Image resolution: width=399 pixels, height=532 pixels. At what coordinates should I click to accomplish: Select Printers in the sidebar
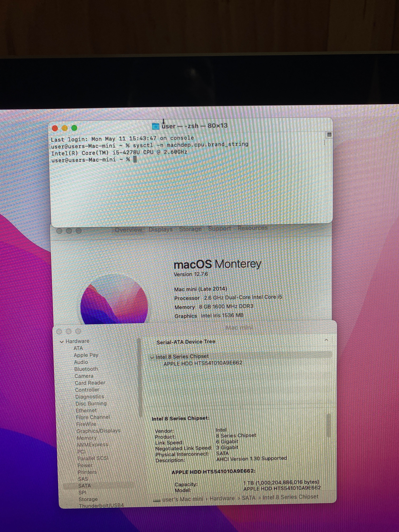[87, 472]
